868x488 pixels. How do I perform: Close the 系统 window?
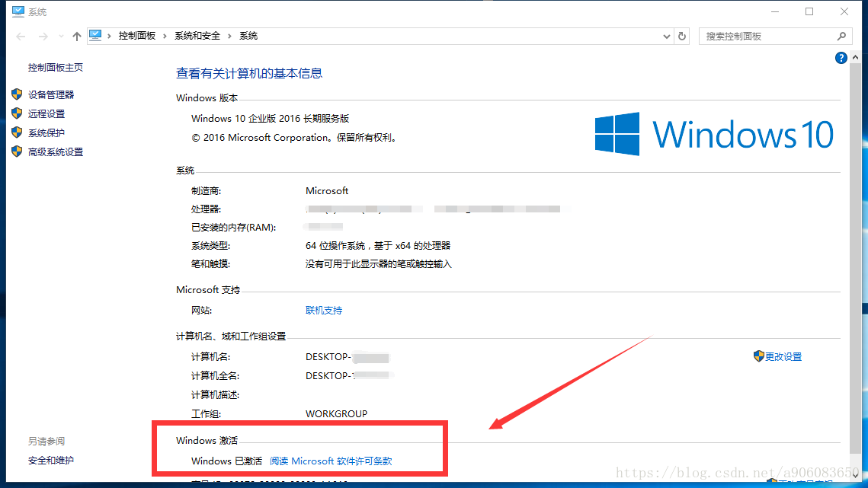coord(844,11)
